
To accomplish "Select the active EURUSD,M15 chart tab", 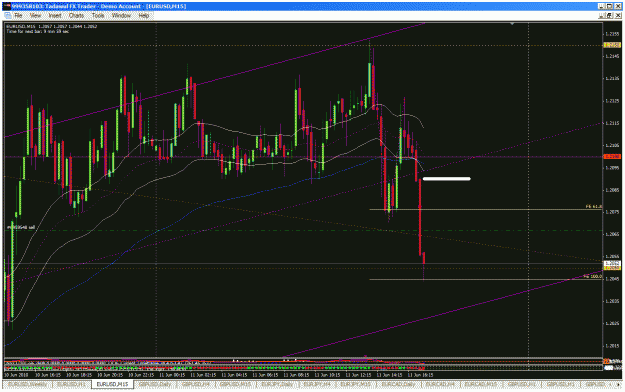I will (x=113, y=384).
